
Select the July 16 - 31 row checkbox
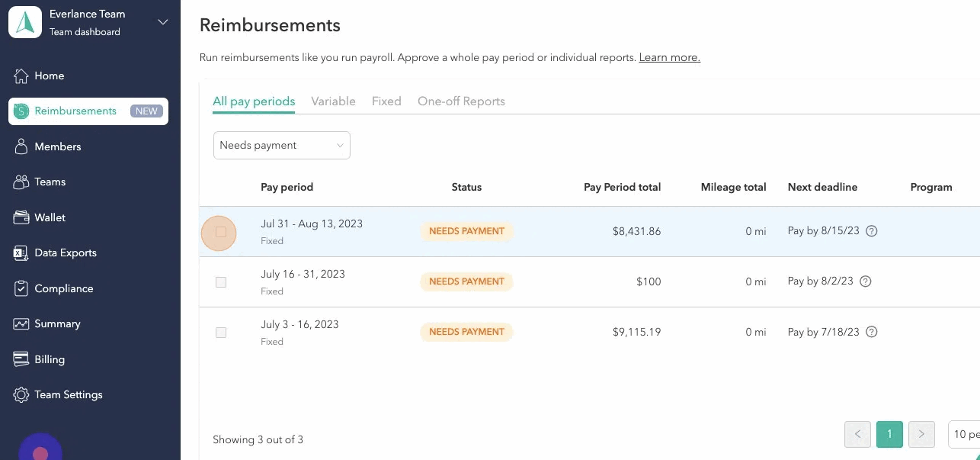221,282
